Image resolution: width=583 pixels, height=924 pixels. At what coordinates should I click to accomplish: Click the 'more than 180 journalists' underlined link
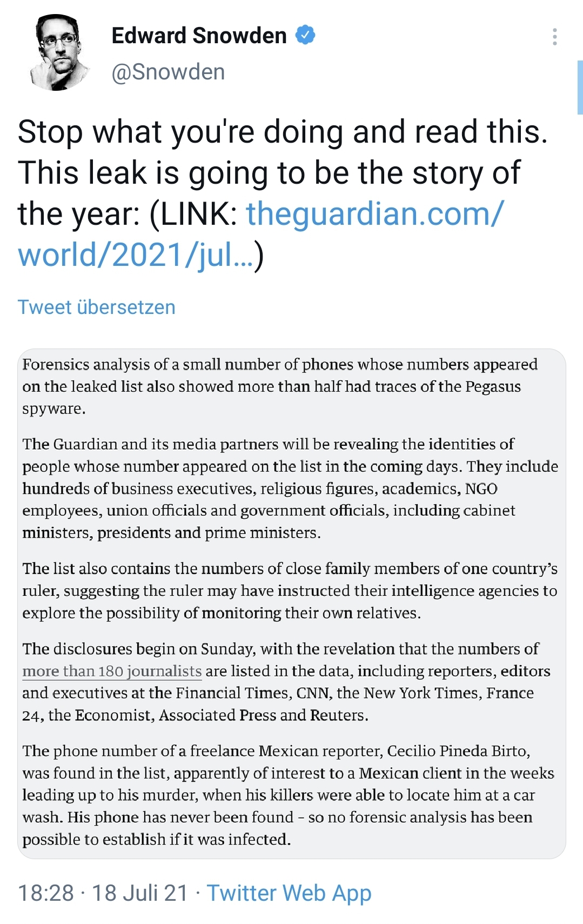pos(112,671)
